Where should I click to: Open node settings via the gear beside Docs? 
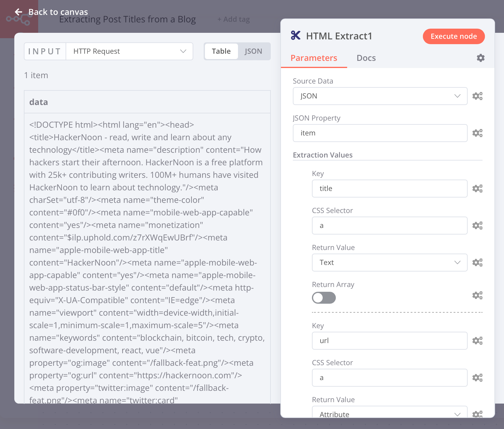tap(480, 58)
